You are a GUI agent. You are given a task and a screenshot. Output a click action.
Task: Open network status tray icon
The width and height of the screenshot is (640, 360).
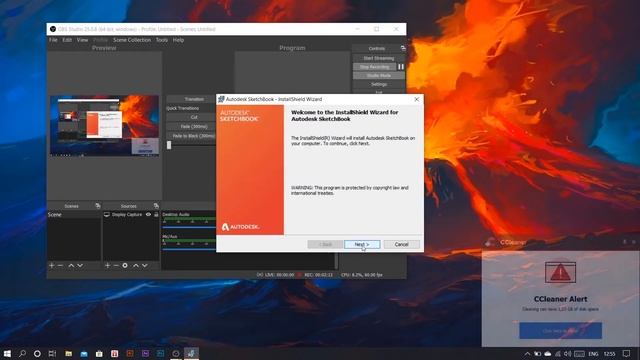(x=558, y=354)
